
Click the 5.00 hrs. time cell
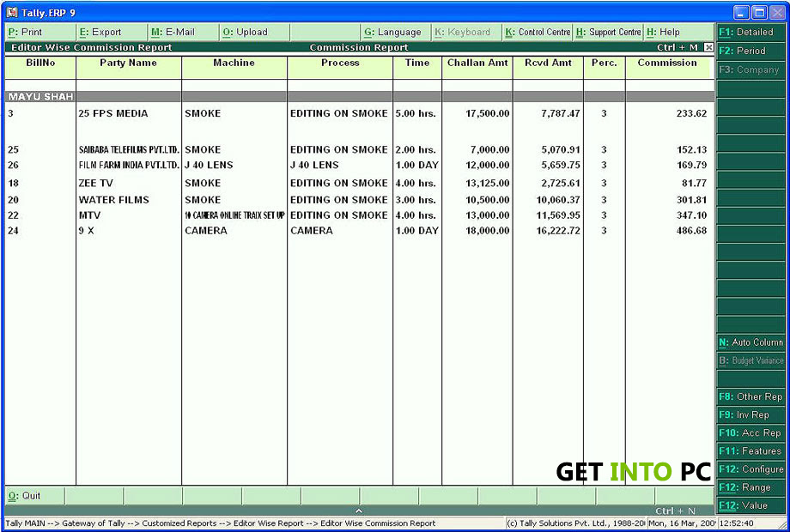416,114
